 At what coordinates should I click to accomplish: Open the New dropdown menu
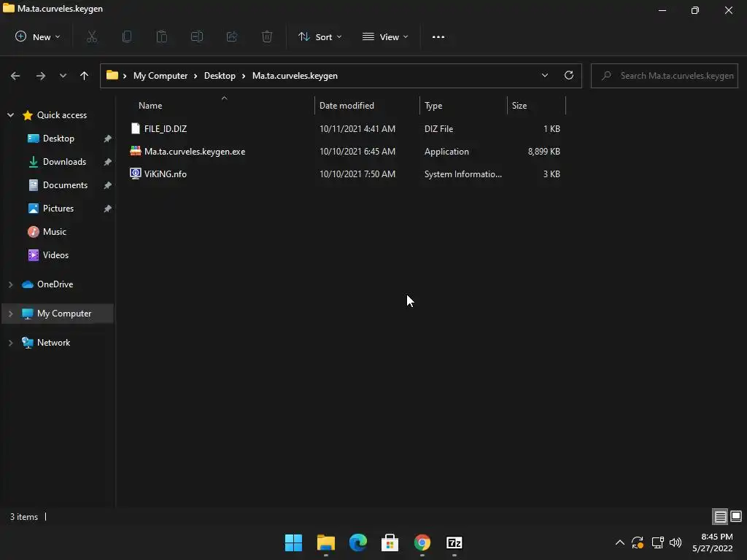point(38,36)
